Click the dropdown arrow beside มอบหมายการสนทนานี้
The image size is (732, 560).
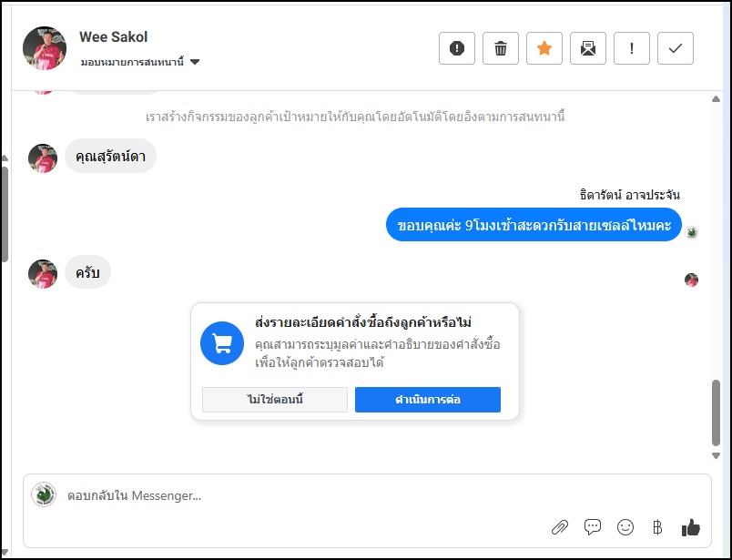tap(195, 62)
